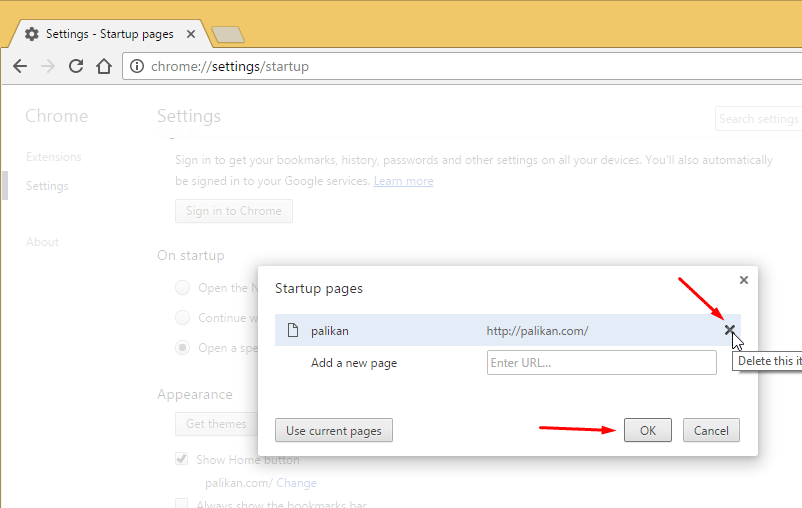Reload the page with the refresh icon
The image size is (802, 508).
coord(76,66)
